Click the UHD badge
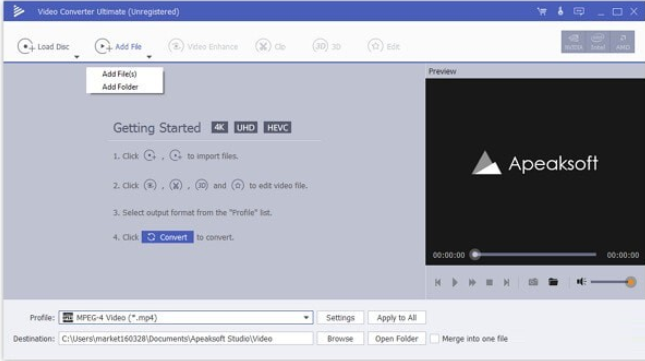Viewport: 645px width, 361px height. pyautogui.click(x=246, y=127)
